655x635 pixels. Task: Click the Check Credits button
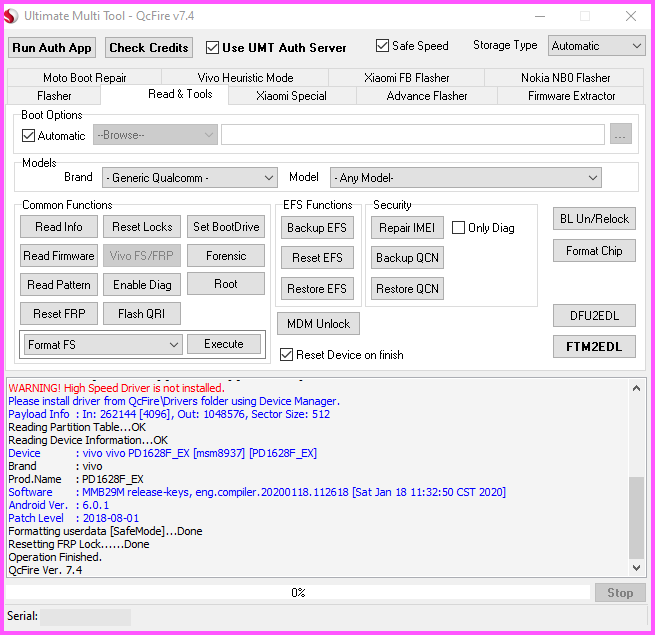coord(149,48)
